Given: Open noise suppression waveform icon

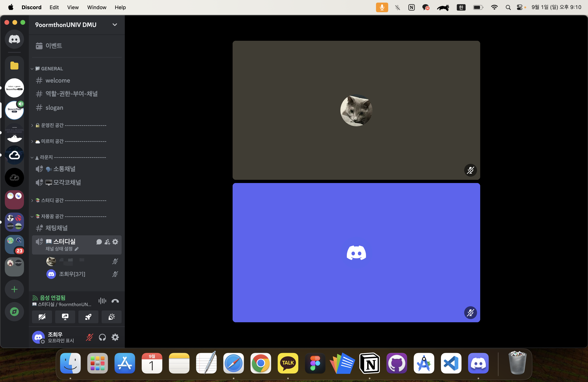Looking at the screenshot, I should click(x=102, y=301).
